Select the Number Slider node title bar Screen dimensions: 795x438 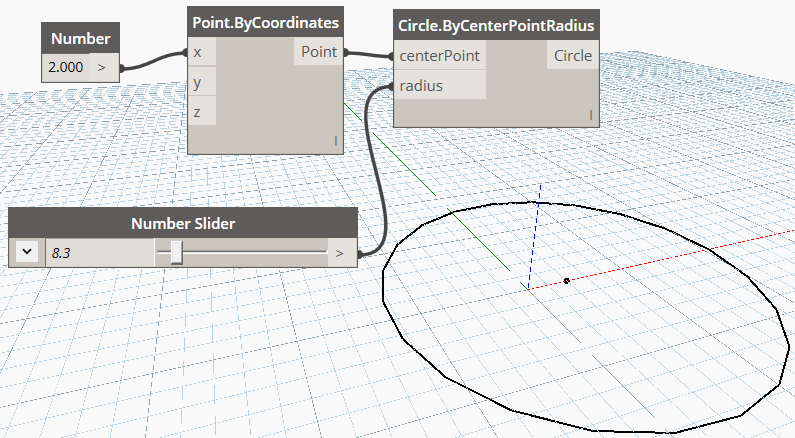[x=183, y=223]
